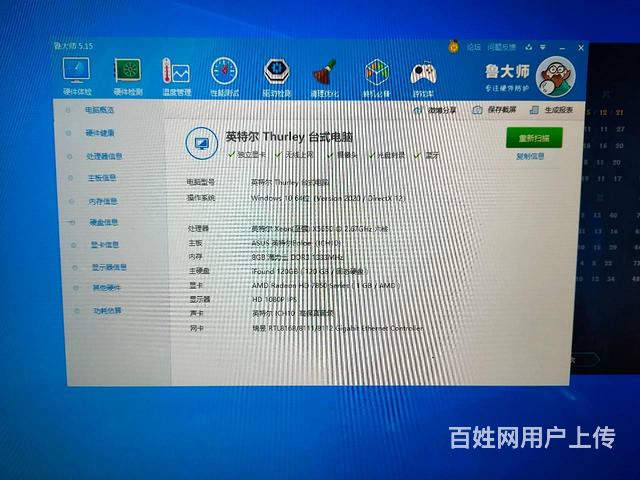Select 处理器信息 in the sidebar
Viewport: 640px width, 480px height.
point(104,156)
